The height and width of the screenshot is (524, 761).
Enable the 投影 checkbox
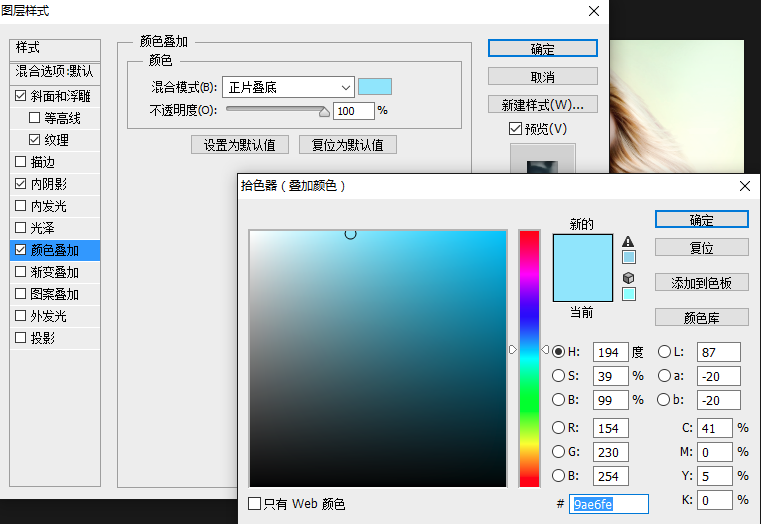20,338
